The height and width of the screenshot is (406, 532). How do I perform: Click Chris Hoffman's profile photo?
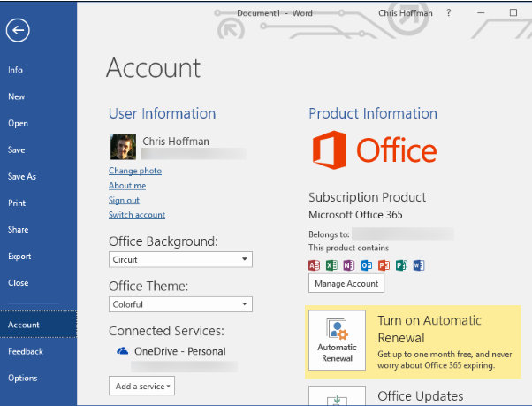pos(123,147)
